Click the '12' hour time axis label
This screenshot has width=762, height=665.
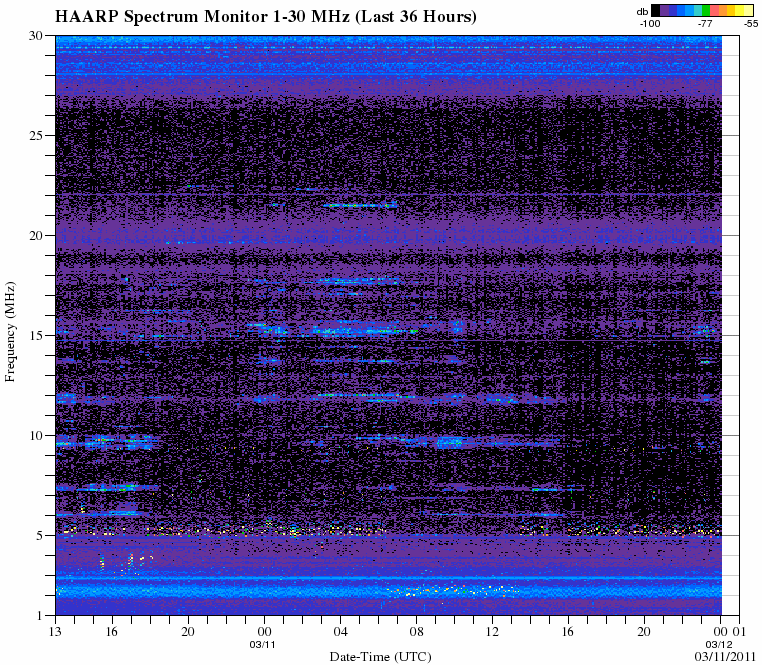point(492,631)
